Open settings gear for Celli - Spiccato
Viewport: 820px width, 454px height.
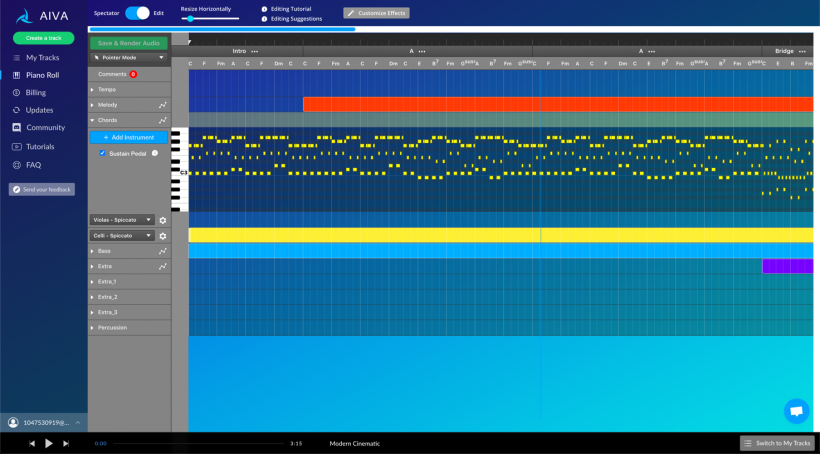tap(163, 236)
